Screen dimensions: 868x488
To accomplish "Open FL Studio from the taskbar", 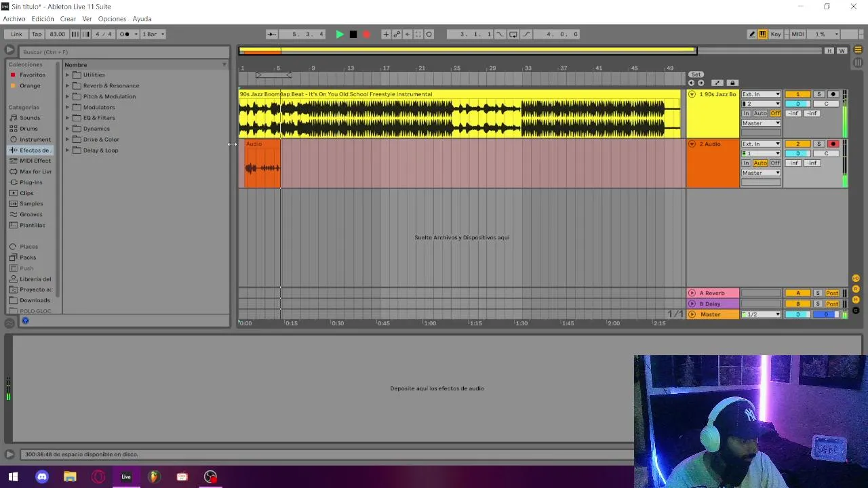I will coord(154,476).
